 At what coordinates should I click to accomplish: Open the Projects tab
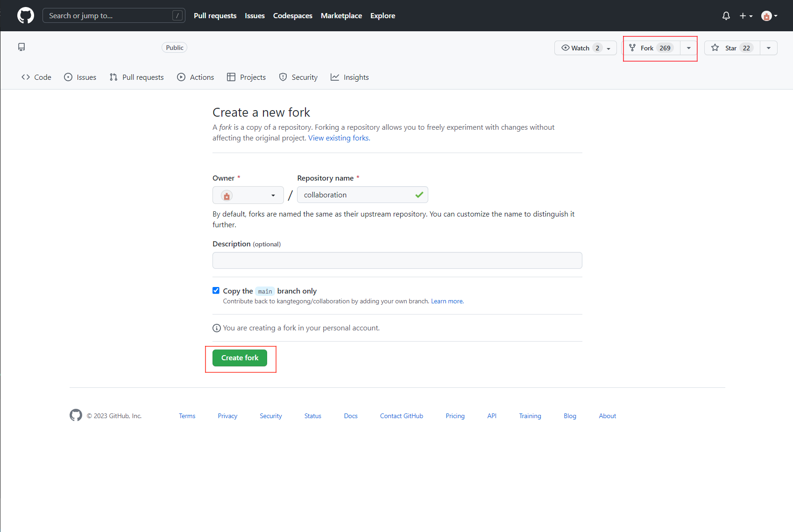247,77
